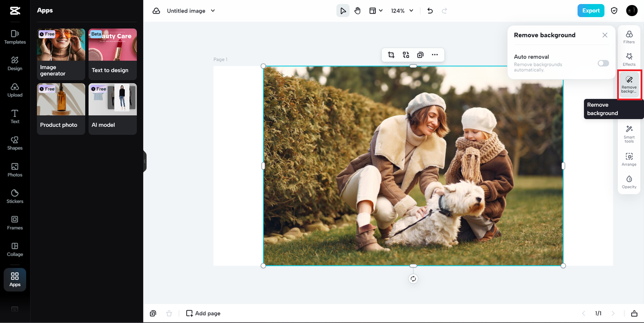
Task: Click the delete page trash icon
Action: click(169, 313)
